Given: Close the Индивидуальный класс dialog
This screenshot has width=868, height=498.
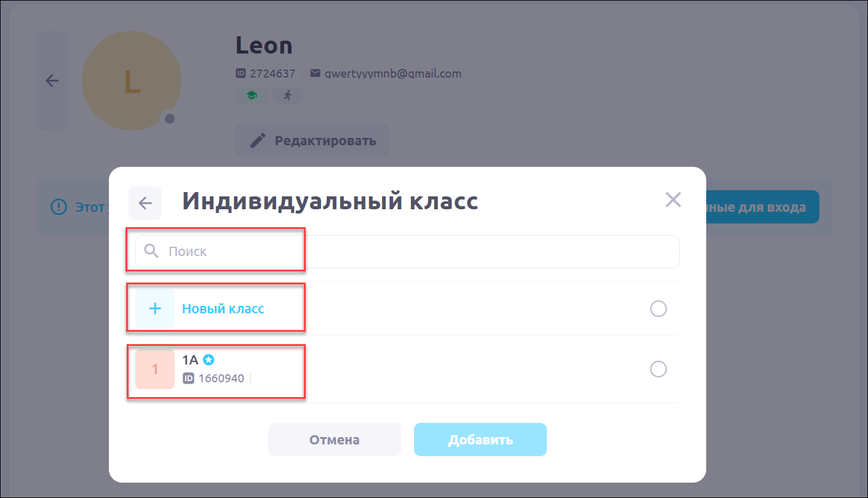Looking at the screenshot, I should [x=673, y=199].
